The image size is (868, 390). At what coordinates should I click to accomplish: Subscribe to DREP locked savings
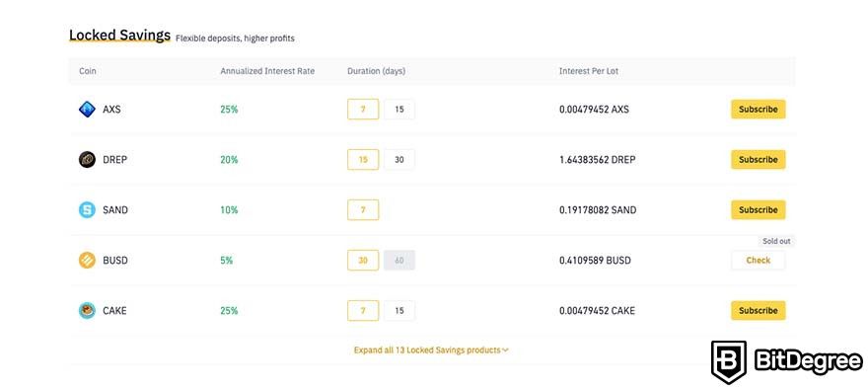pyautogui.click(x=758, y=160)
